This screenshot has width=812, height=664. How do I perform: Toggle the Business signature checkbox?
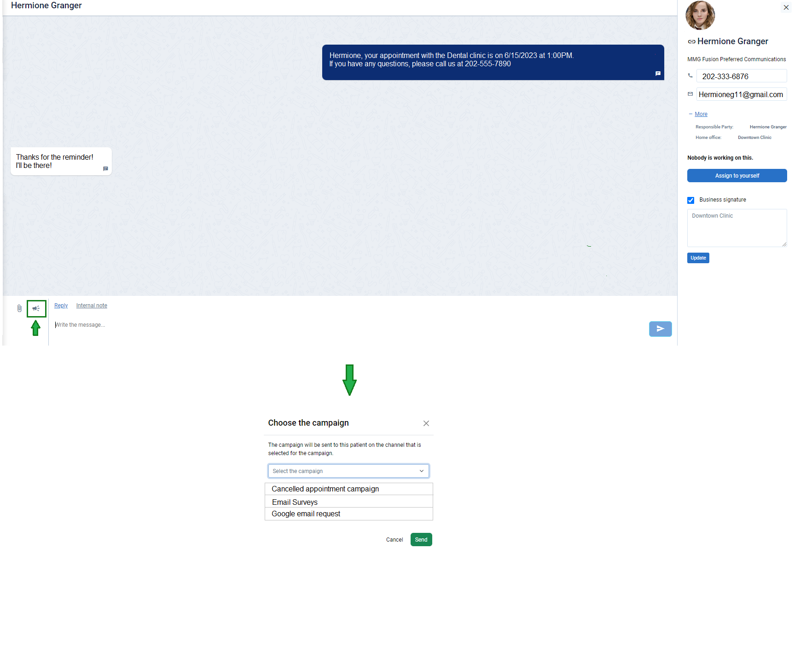pyautogui.click(x=690, y=200)
